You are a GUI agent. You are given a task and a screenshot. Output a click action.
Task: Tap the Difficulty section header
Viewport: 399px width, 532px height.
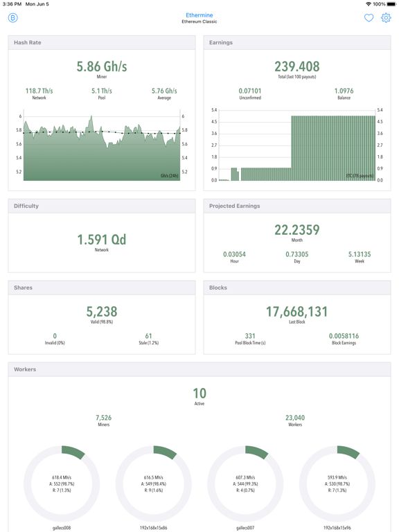[102, 206]
